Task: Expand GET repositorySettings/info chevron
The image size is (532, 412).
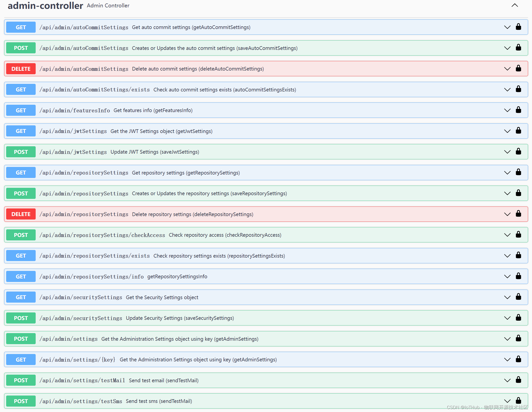Action: coord(507,277)
